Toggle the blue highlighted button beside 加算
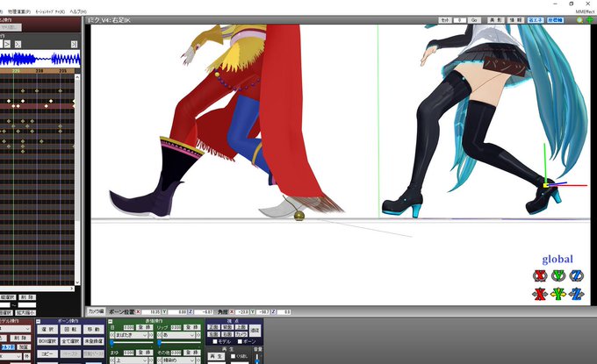This screenshot has height=364, width=597. coord(8,347)
